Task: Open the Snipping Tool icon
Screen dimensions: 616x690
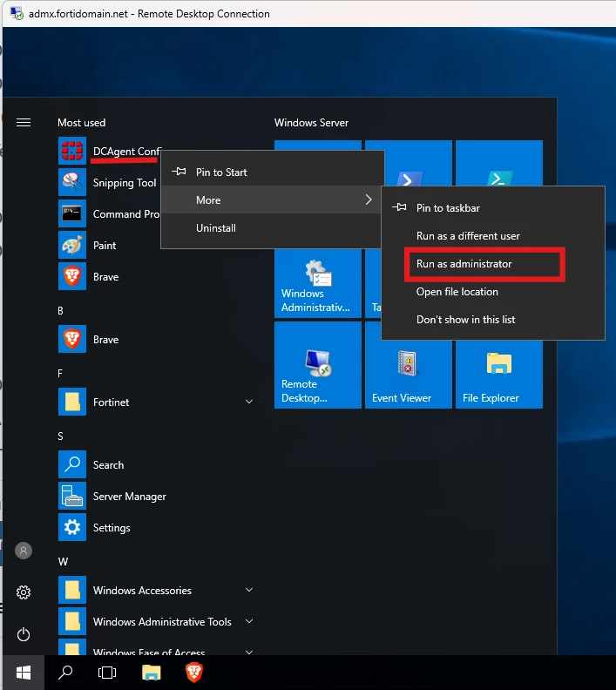Action: [72, 182]
